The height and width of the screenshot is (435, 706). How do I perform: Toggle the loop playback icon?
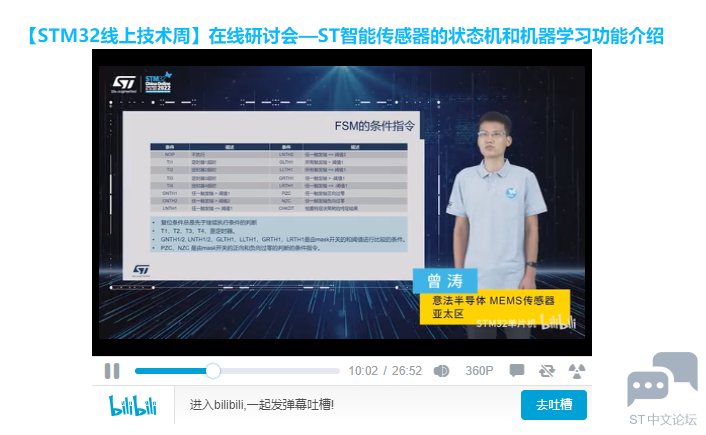(547, 371)
